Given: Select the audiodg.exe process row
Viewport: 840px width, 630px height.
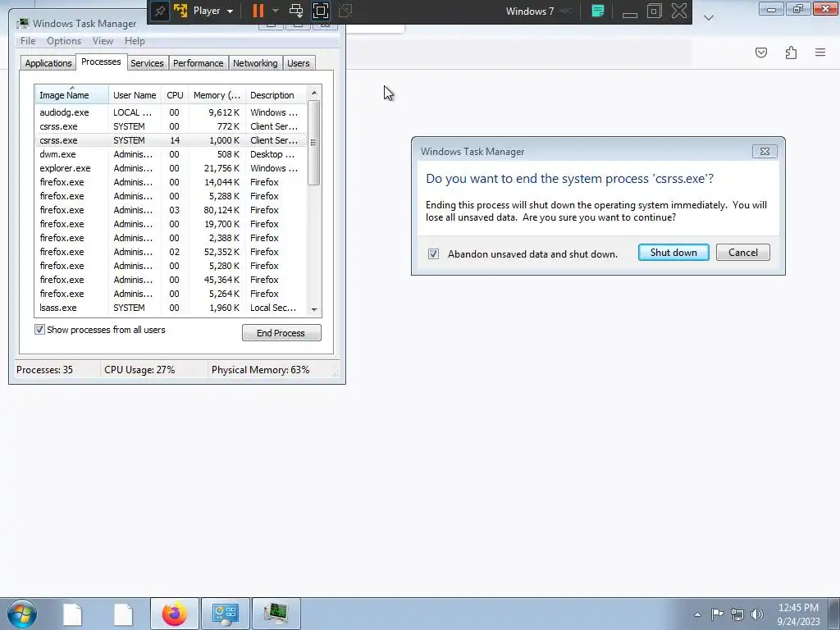Looking at the screenshot, I should coord(171,112).
